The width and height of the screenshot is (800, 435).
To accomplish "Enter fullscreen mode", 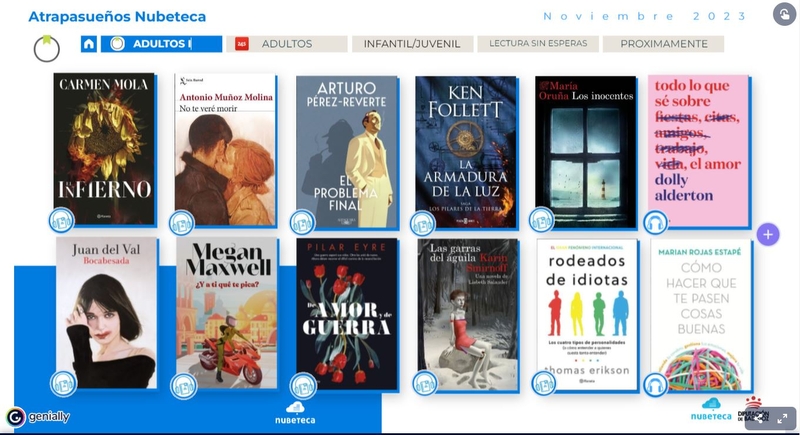I will [x=782, y=419].
